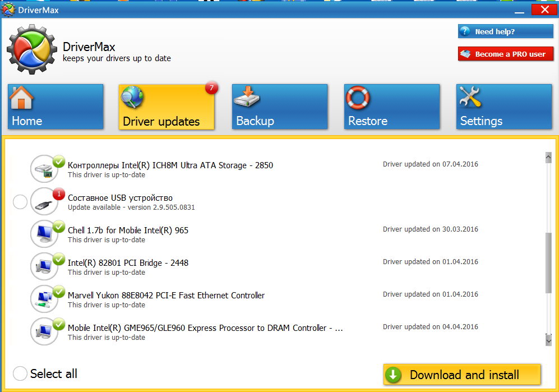Click green checkmark on ICH8M Storage entry
Screen dimensions: 559x392
[59, 161]
